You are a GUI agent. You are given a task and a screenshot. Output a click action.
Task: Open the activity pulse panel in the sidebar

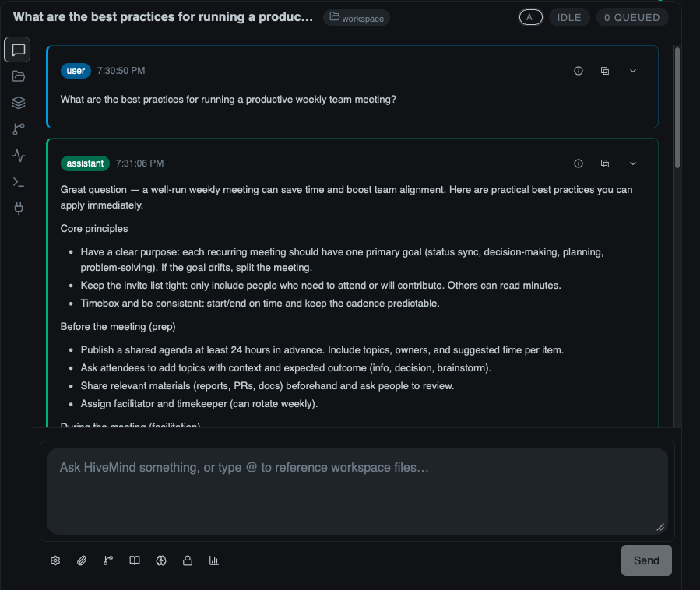coord(18,155)
